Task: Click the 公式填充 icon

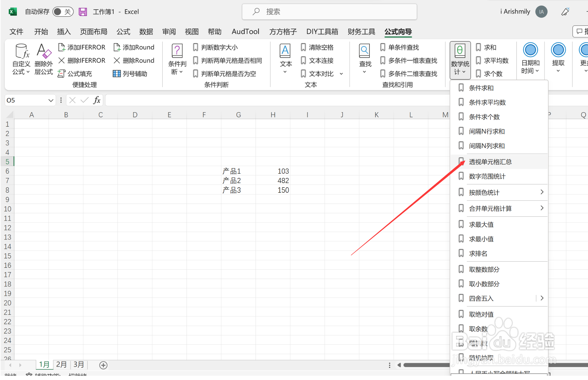Action: point(61,74)
